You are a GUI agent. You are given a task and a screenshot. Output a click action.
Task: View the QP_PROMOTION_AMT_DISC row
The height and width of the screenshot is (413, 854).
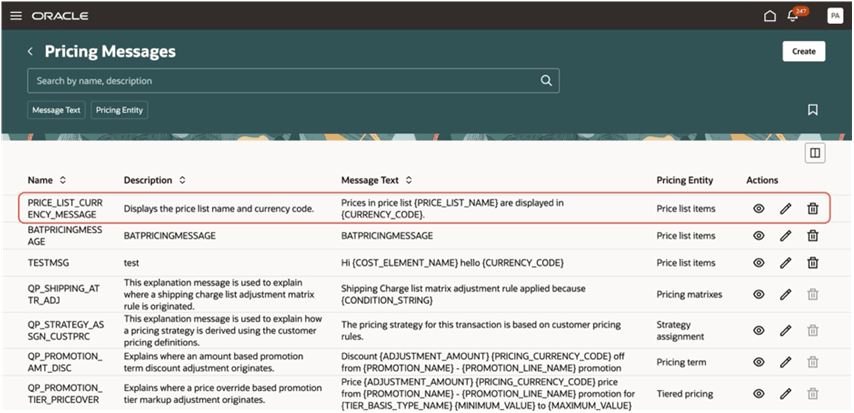click(759, 362)
